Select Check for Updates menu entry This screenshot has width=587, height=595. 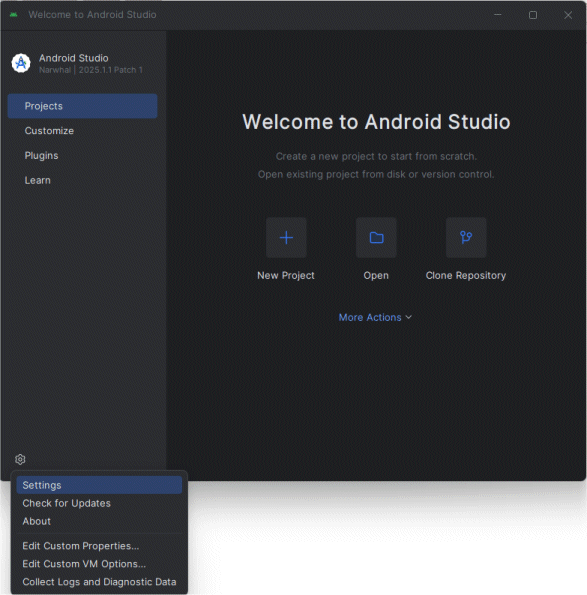(x=99, y=503)
